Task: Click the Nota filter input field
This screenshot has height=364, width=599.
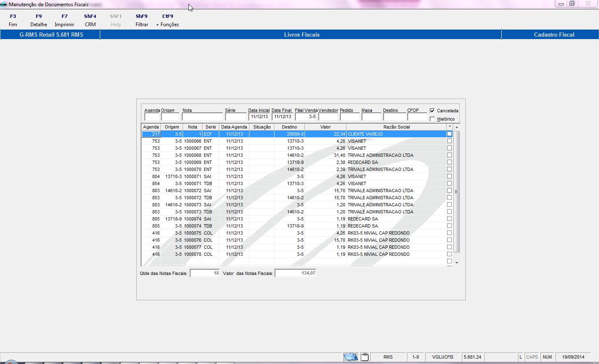Action: (203, 117)
